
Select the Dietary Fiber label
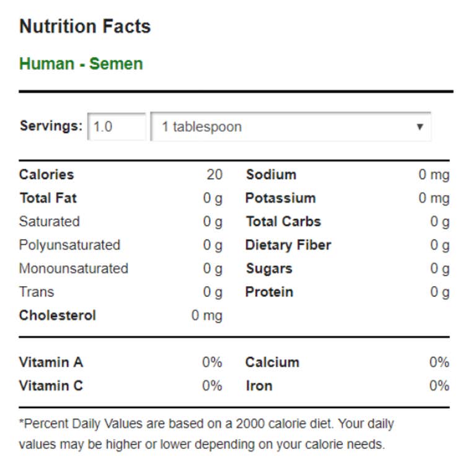point(288,245)
